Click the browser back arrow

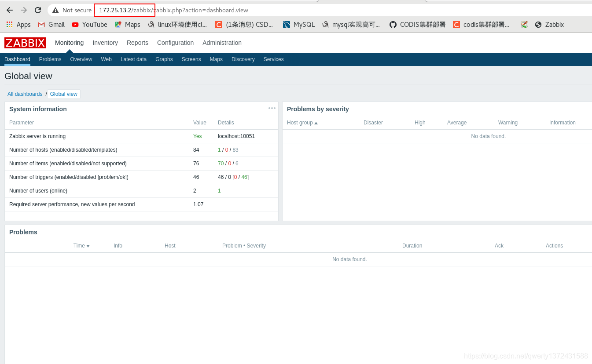(10, 10)
